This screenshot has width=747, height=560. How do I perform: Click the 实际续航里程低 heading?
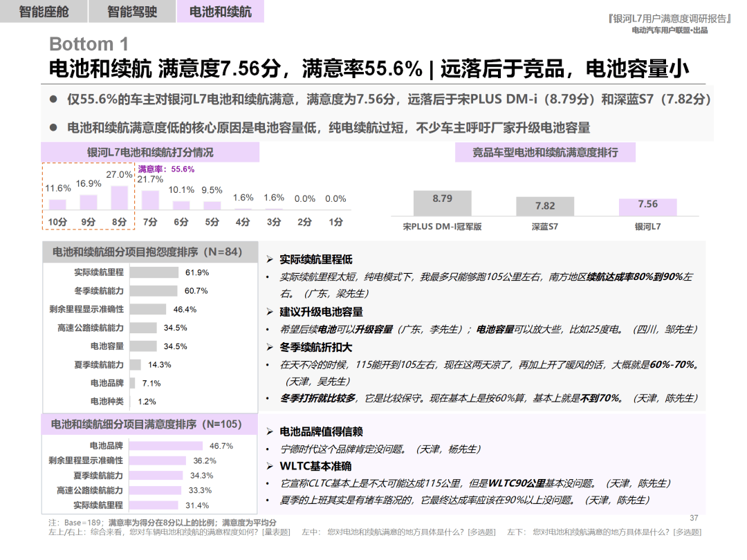click(316, 259)
